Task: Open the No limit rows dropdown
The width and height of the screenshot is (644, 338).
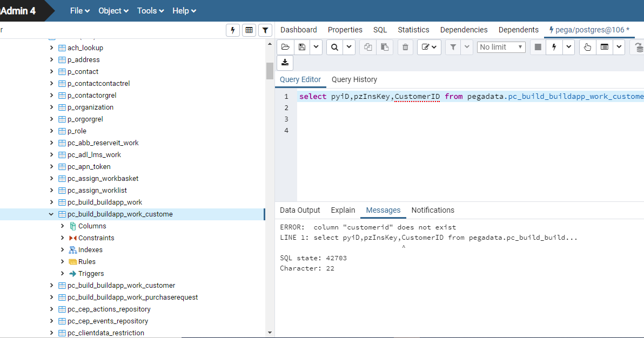Action: pos(501,47)
